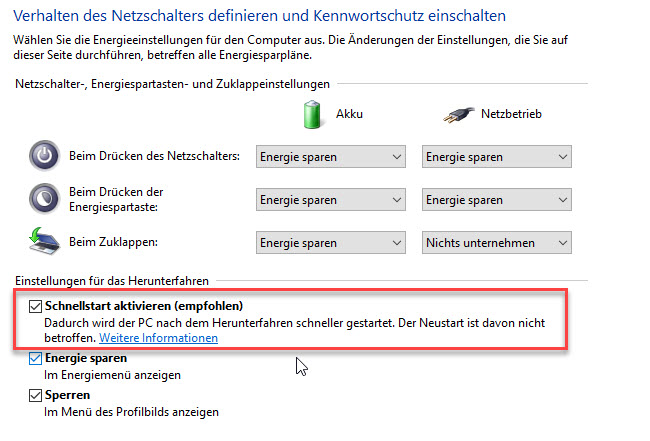Viewport: 650px width, 441px height.
Task: Toggle the Sperren checkbox
Action: click(35, 395)
